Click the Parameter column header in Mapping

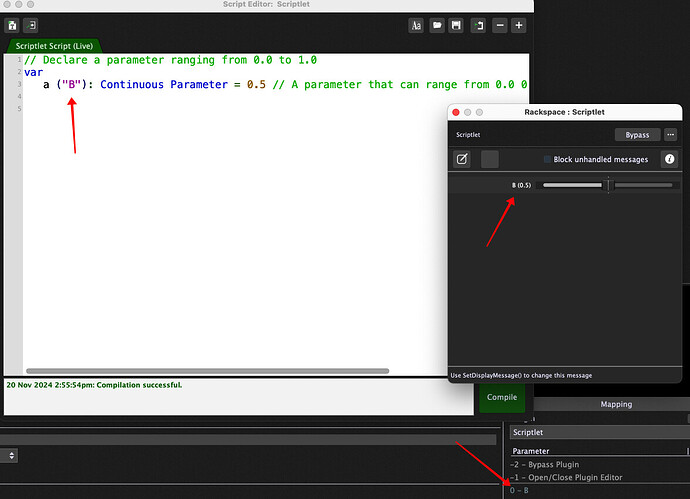[x=531, y=451]
